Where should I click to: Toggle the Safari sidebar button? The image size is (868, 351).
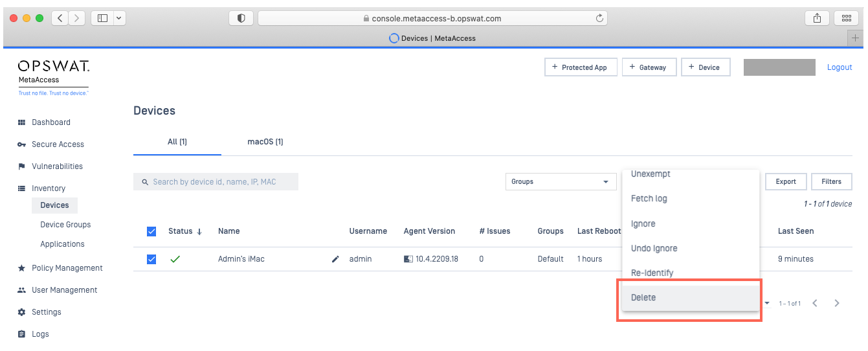(102, 18)
